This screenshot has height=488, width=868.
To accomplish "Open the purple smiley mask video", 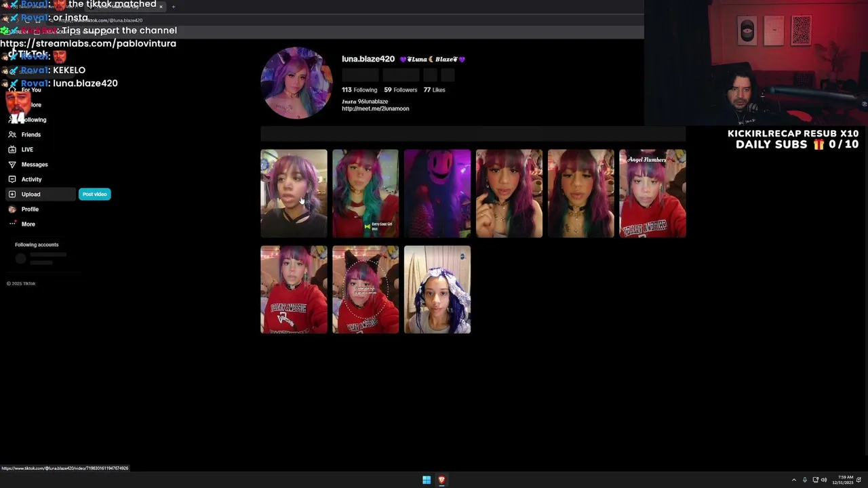I will pos(437,194).
